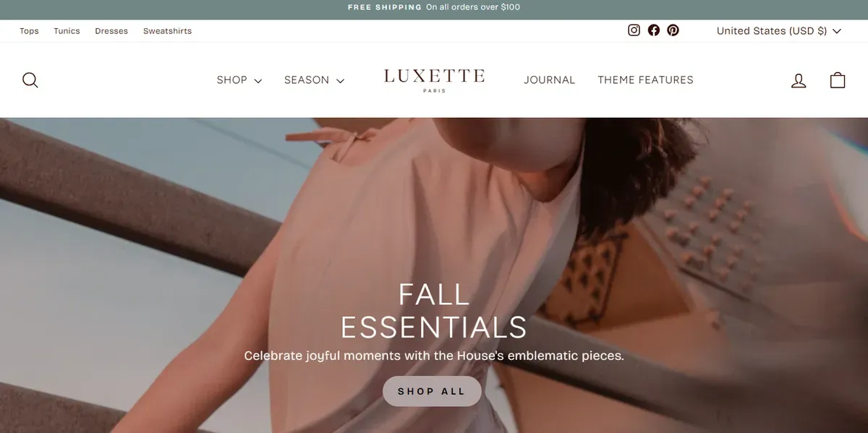The height and width of the screenshot is (433, 868).
Task: Click the hero banner model image
Action: pos(434,275)
